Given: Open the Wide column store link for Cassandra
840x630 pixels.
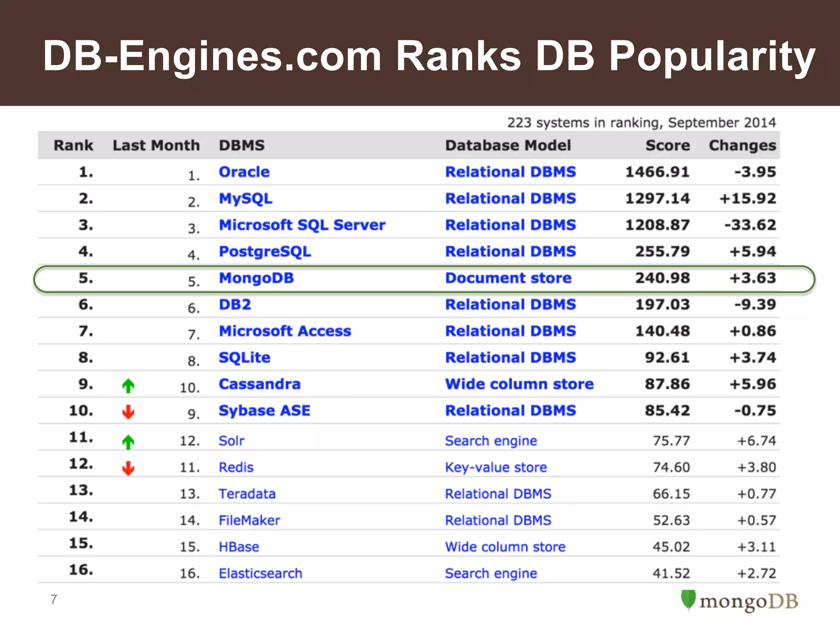Looking at the screenshot, I should pyautogui.click(x=519, y=384).
